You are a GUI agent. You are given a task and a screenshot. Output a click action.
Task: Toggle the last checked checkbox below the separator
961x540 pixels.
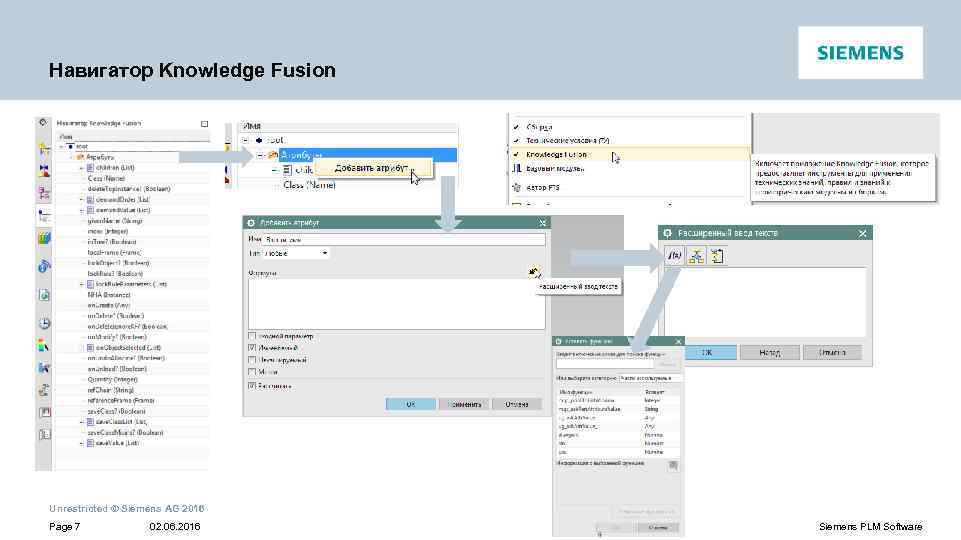[252, 386]
